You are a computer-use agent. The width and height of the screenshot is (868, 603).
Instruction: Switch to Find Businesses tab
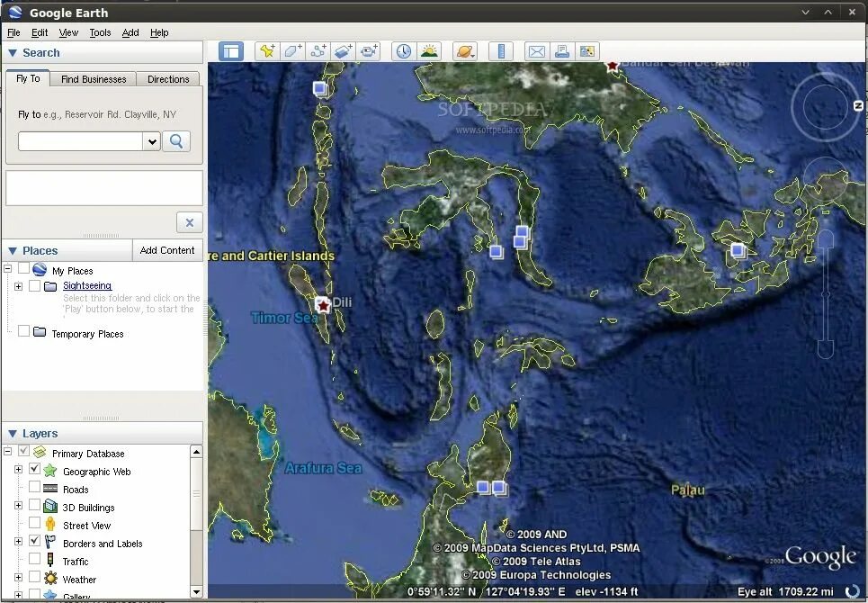(x=94, y=79)
